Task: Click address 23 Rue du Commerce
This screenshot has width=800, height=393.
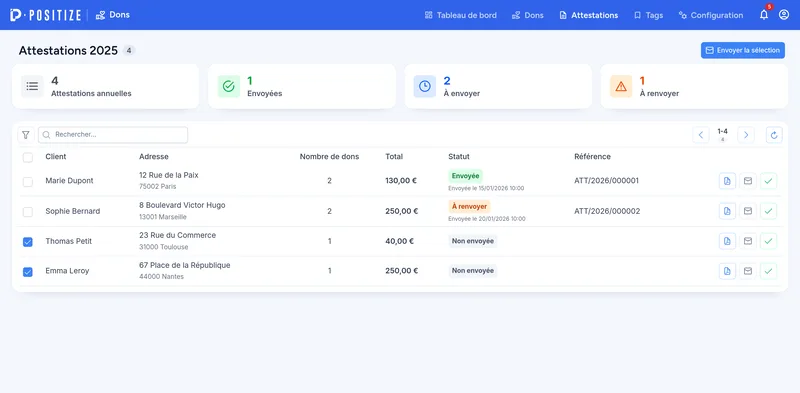Action: point(178,235)
